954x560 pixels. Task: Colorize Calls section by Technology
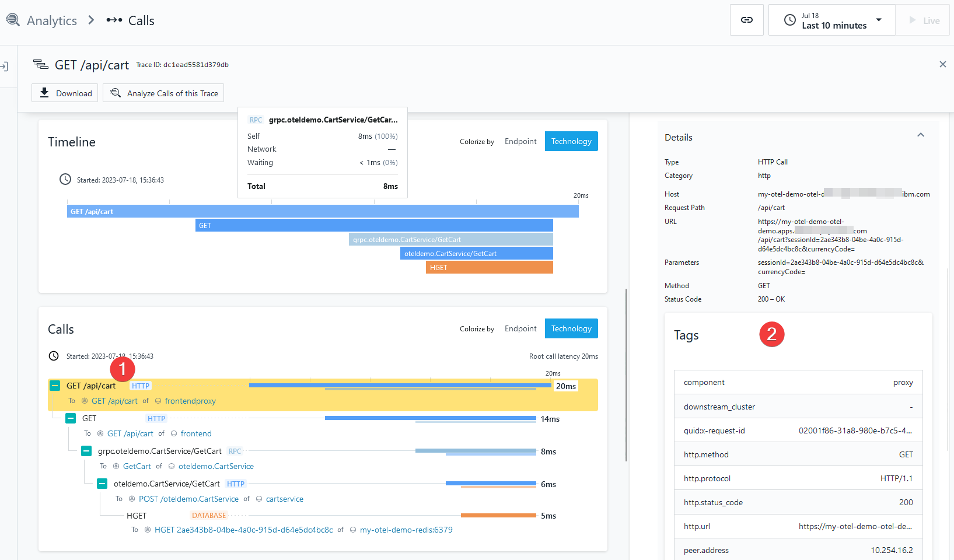click(571, 328)
